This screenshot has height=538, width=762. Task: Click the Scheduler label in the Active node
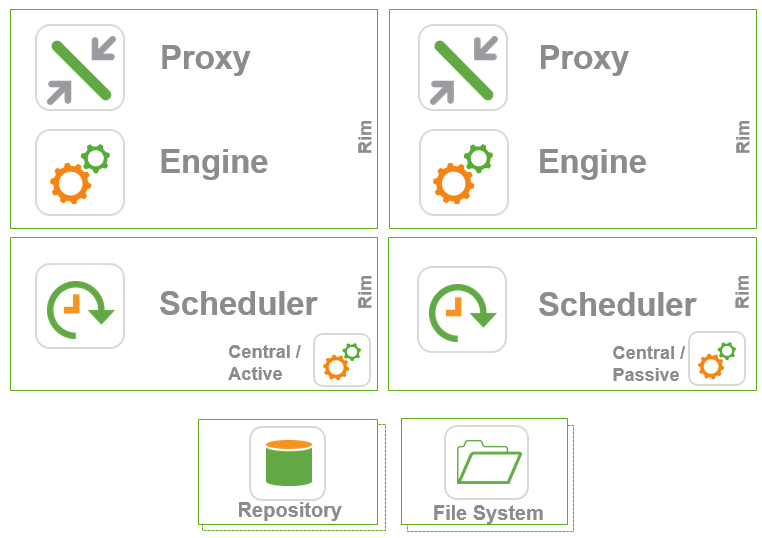[238, 303]
